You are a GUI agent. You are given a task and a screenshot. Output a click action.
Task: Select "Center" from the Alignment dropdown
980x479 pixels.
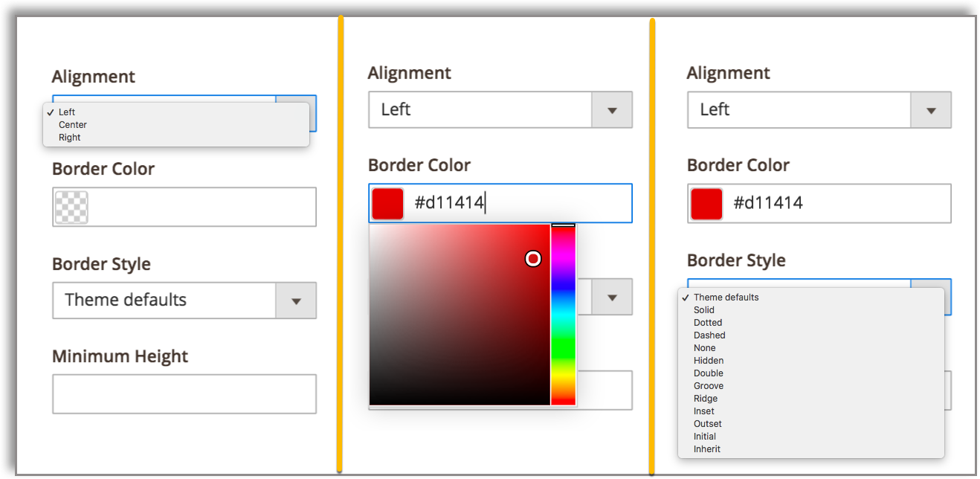[x=72, y=124]
